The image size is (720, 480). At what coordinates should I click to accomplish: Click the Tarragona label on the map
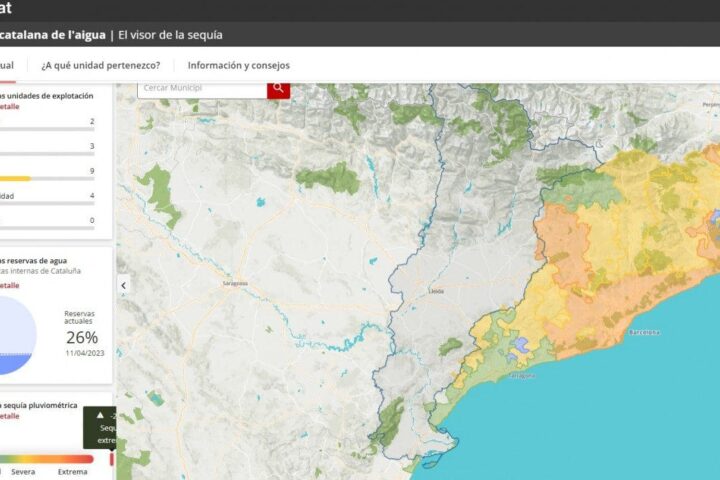coord(521,376)
